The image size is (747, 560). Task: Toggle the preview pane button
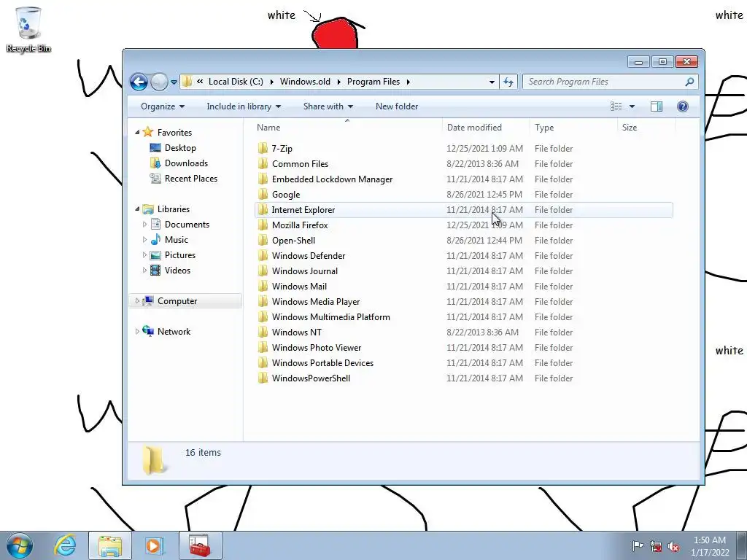[657, 106]
